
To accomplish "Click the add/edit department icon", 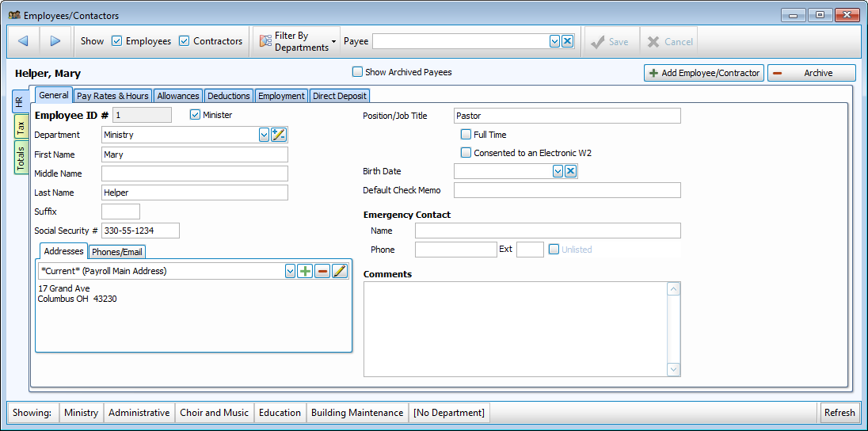I will pyautogui.click(x=279, y=135).
